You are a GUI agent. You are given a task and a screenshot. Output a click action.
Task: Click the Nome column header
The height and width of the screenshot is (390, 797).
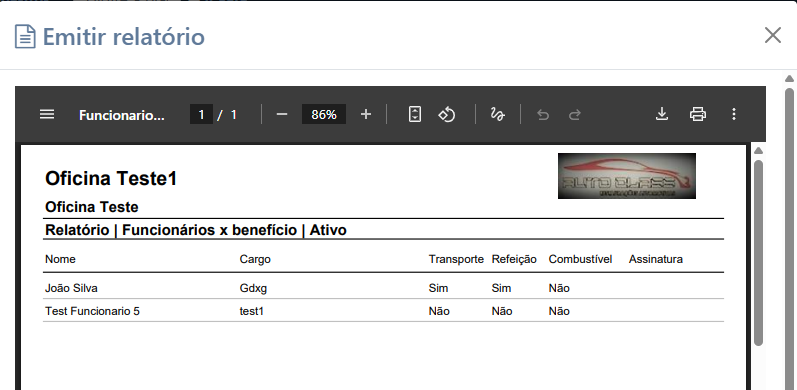60,259
